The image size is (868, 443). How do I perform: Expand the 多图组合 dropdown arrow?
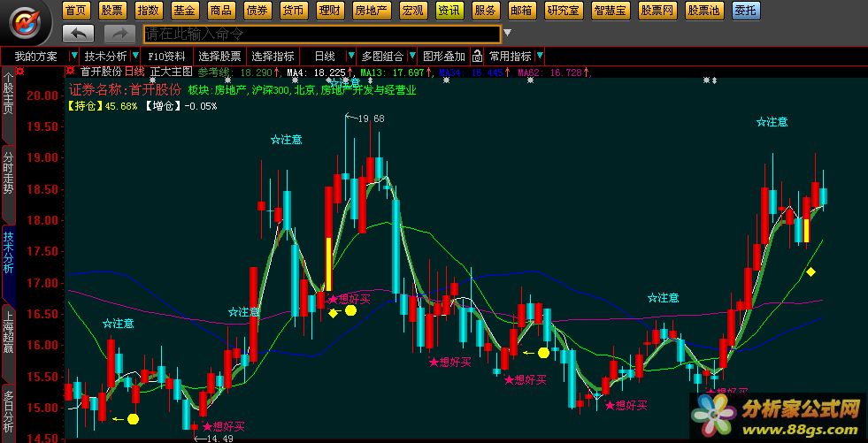(412, 56)
